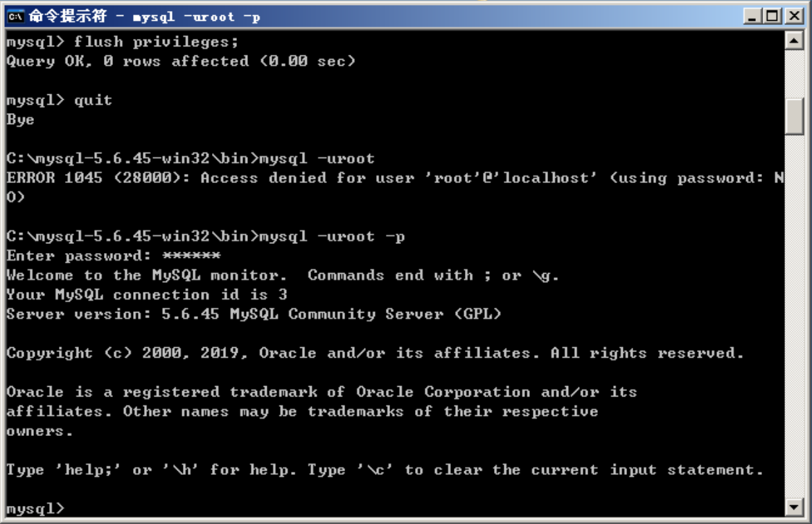
Task: Click the 'Query OK, 0 rows affected' line
Action: click(181, 61)
